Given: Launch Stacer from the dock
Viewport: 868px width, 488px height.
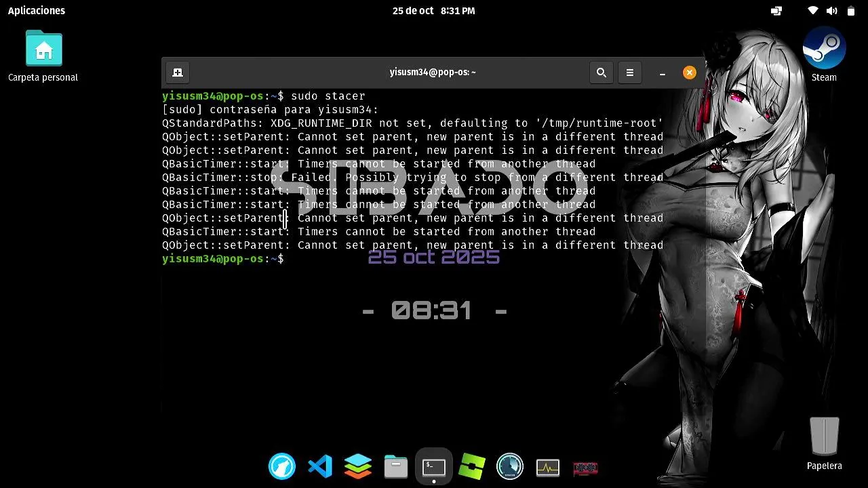Looking at the screenshot, I should tap(510, 467).
